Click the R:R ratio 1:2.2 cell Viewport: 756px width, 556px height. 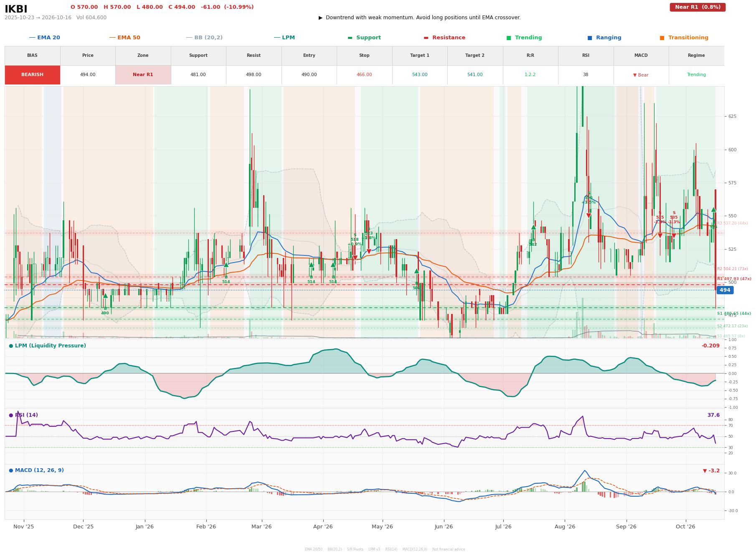coord(530,75)
